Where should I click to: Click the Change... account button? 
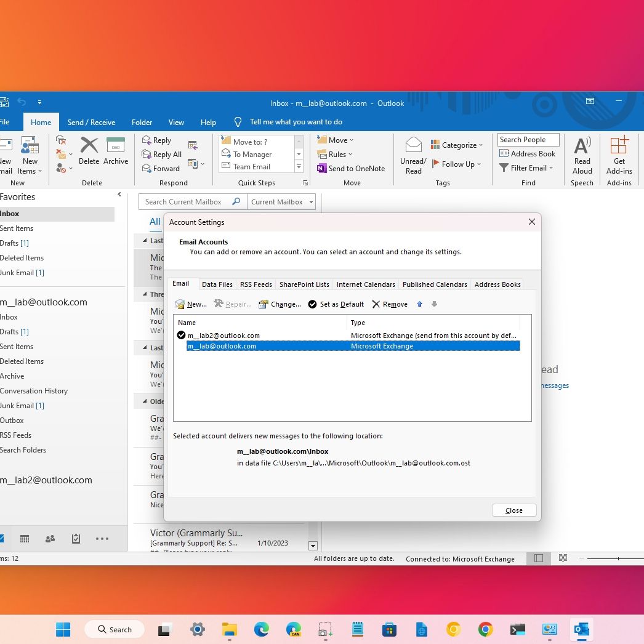click(280, 304)
